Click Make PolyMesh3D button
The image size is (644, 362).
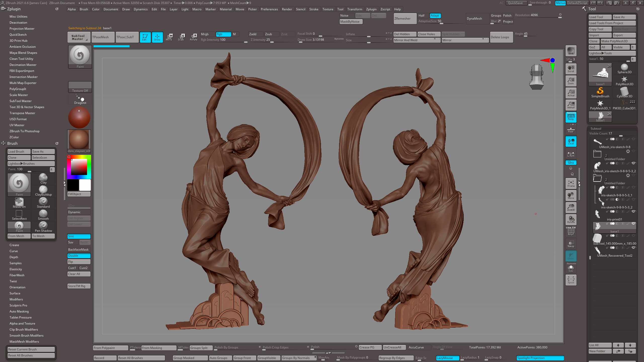618,41
